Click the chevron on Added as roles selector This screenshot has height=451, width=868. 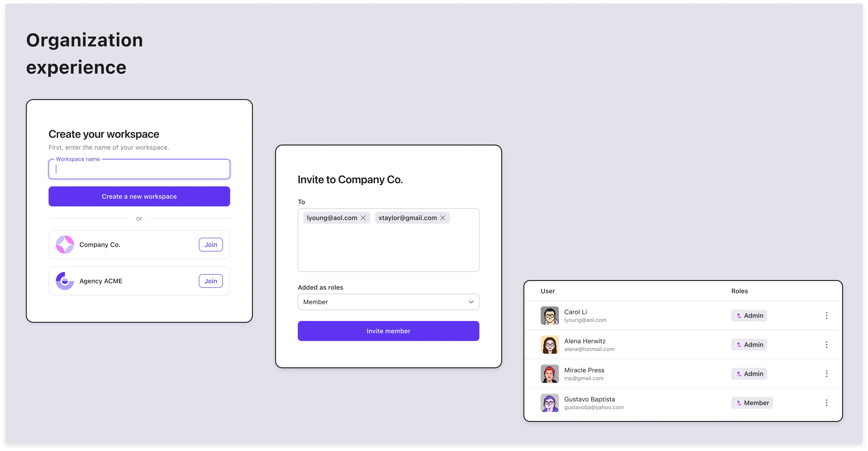point(471,301)
